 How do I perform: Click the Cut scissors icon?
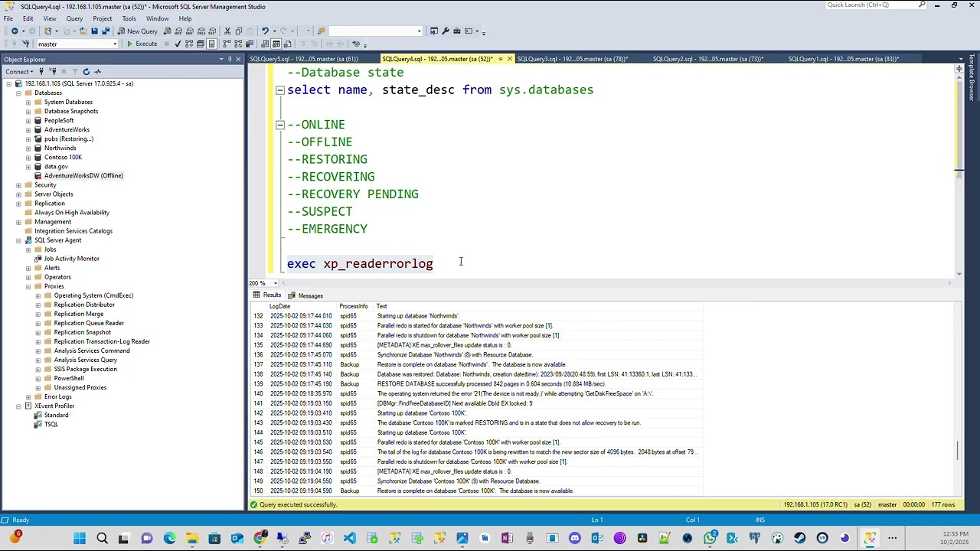point(227,31)
